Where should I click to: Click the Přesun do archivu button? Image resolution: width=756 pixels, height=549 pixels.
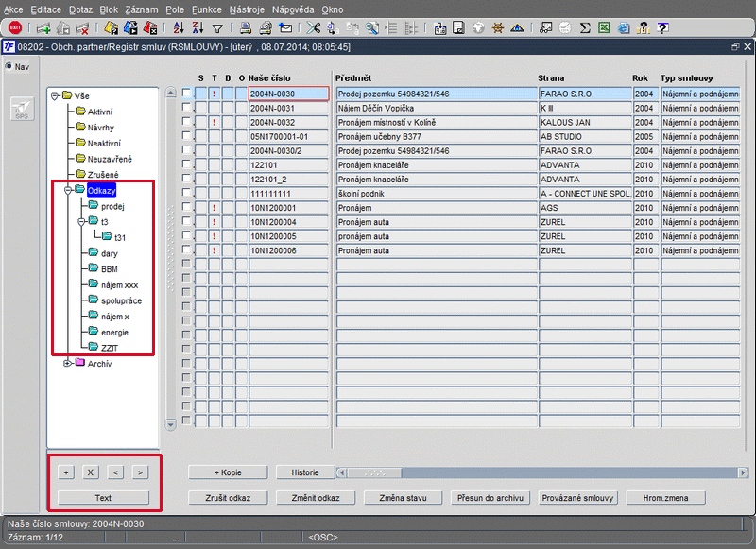[490, 498]
